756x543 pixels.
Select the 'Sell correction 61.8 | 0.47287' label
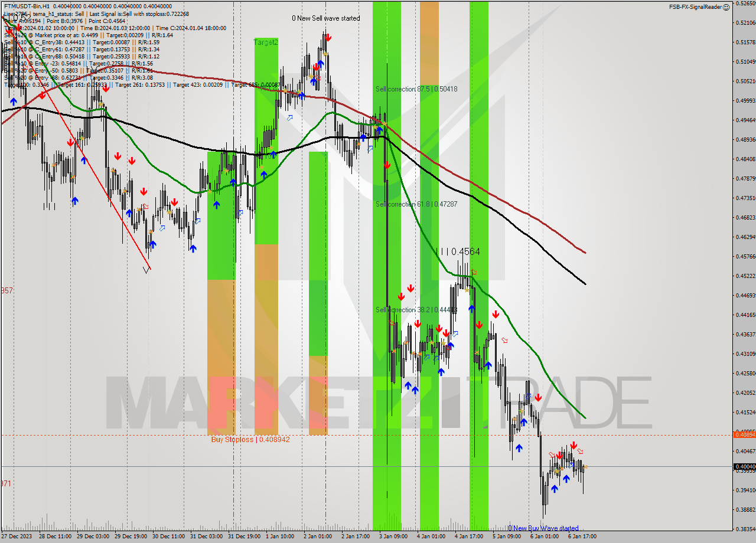[416, 204]
